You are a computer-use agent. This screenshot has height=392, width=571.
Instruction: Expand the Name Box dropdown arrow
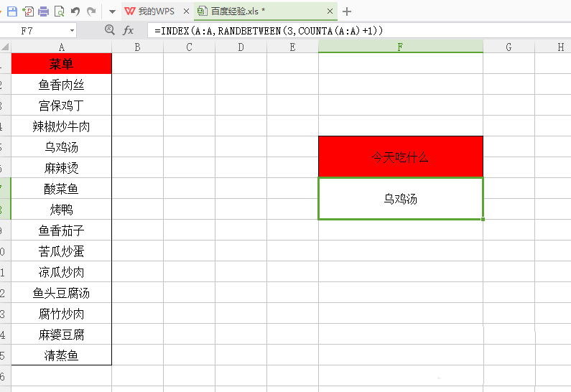coord(72,31)
